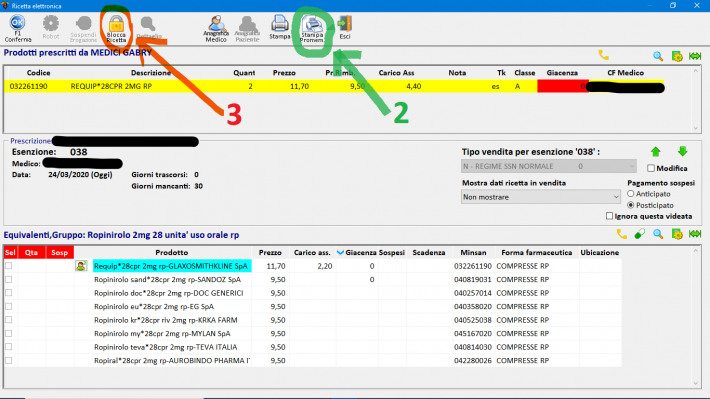Click Minsan value 040814030
Screen dimensions: 710x399
tap(473, 347)
